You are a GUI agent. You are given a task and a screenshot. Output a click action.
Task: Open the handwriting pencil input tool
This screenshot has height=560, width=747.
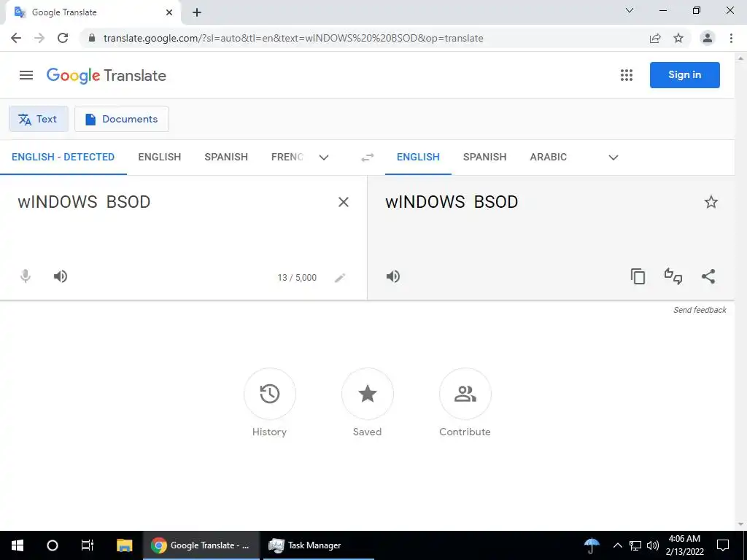pos(340,278)
